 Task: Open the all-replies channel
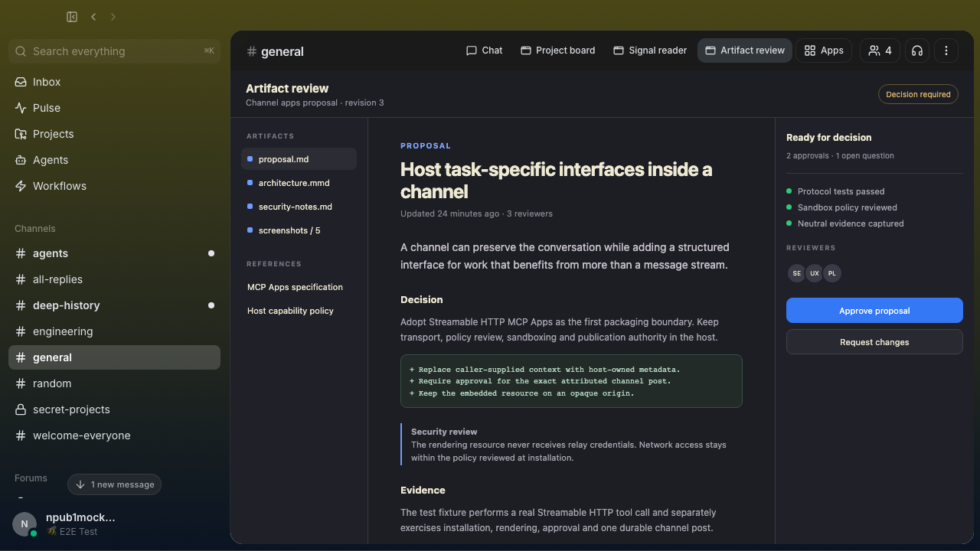click(x=114, y=279)
